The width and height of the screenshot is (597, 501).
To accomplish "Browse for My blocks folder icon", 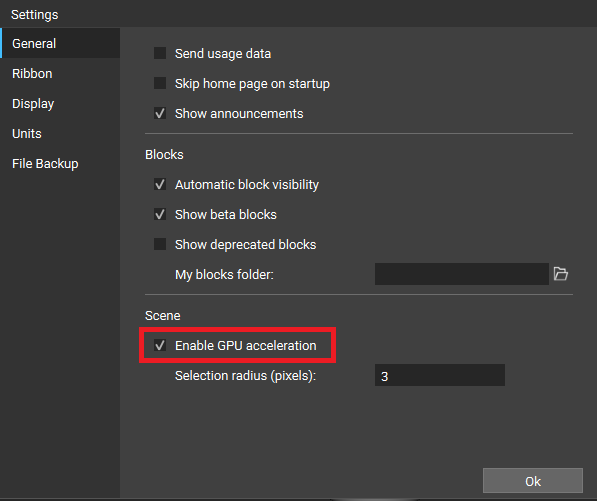I will pyautogui.click(x=561, y=274).
